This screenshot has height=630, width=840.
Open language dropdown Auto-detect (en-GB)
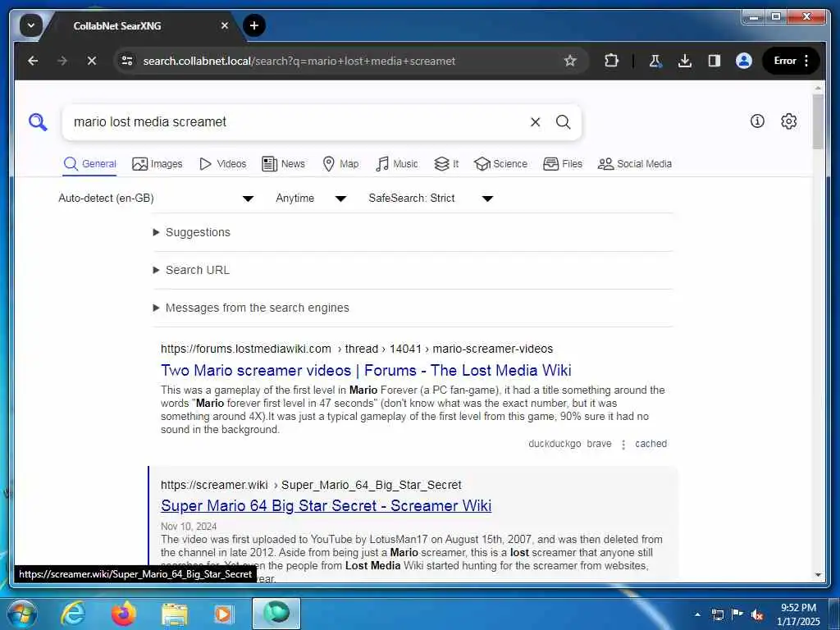tap(156, 199)
